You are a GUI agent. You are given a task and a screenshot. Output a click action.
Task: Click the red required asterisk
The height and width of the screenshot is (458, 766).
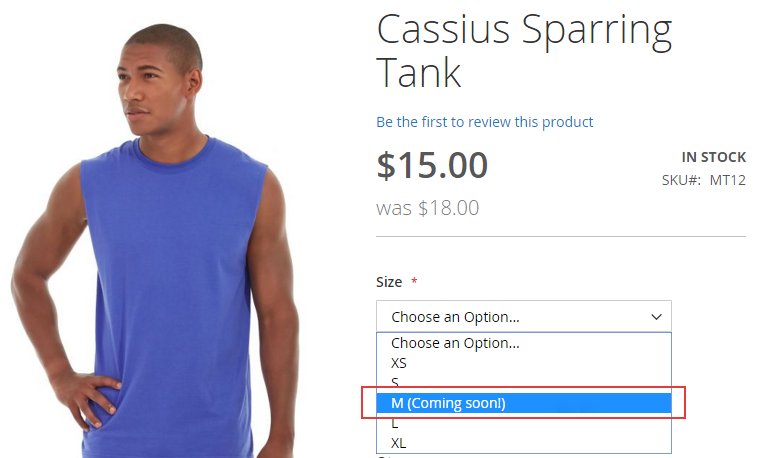coord(414,282)
